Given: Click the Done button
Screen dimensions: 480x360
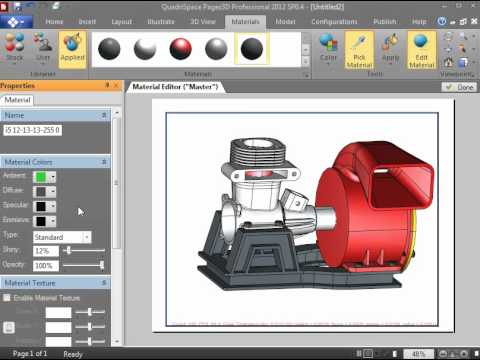Looking at the screenshot, I should click(x=460, y=87).
